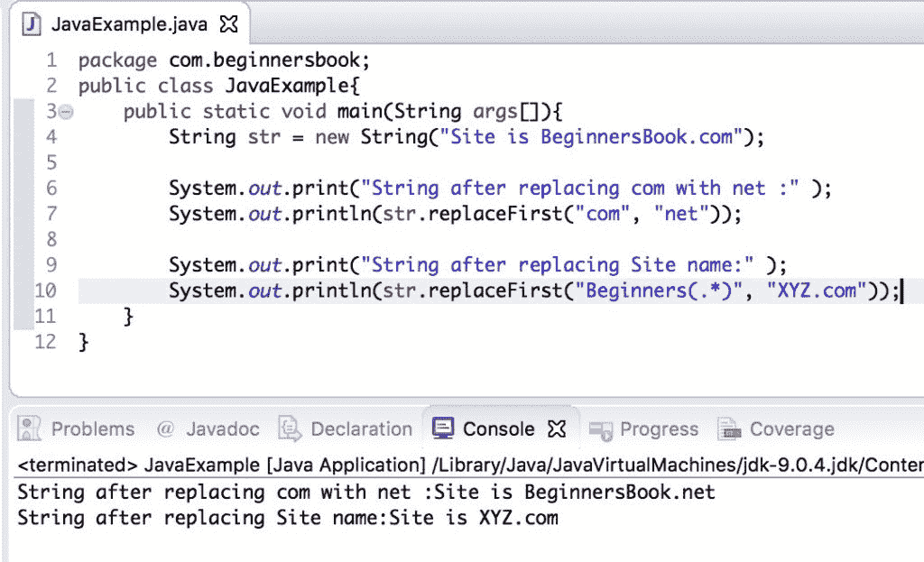Click line number 10 in the gutter

click(x=46, y=290)
